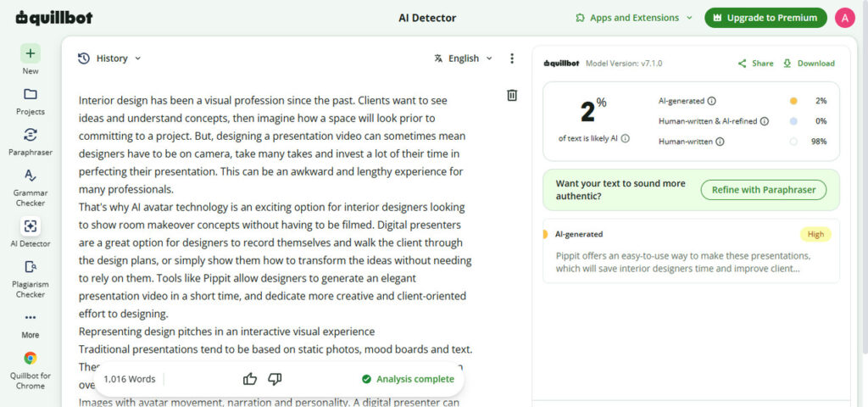
Task: Open Quillbot for Chrome extension
Action: click(31, 371)
